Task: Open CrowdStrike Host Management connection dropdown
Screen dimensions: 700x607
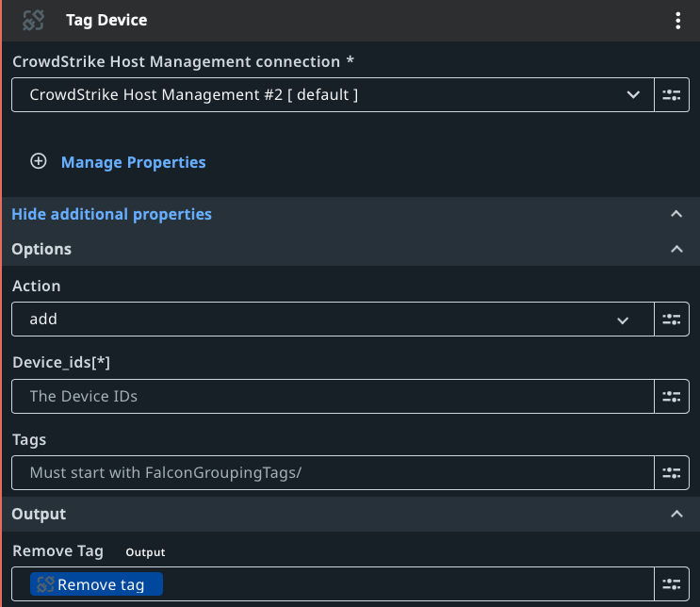Action: (333, 94)
